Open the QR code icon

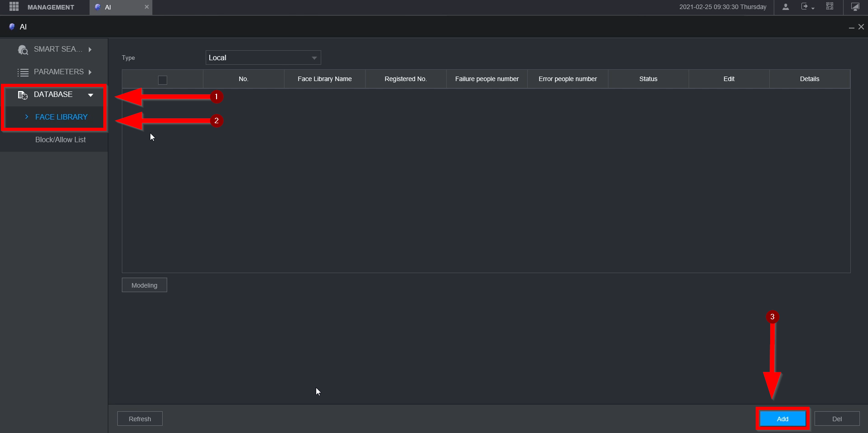pos(830,6)
